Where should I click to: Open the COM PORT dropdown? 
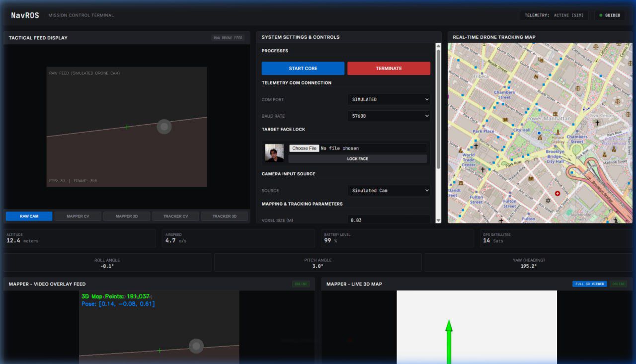pyautogui.click(x=389, y=99)
